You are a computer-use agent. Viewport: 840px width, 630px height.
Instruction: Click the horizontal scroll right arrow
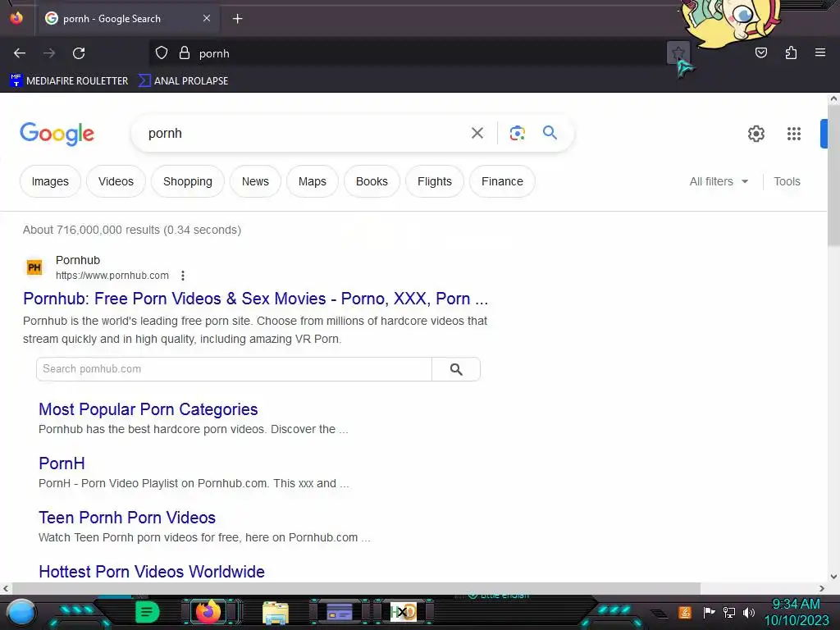coord(822,588)
